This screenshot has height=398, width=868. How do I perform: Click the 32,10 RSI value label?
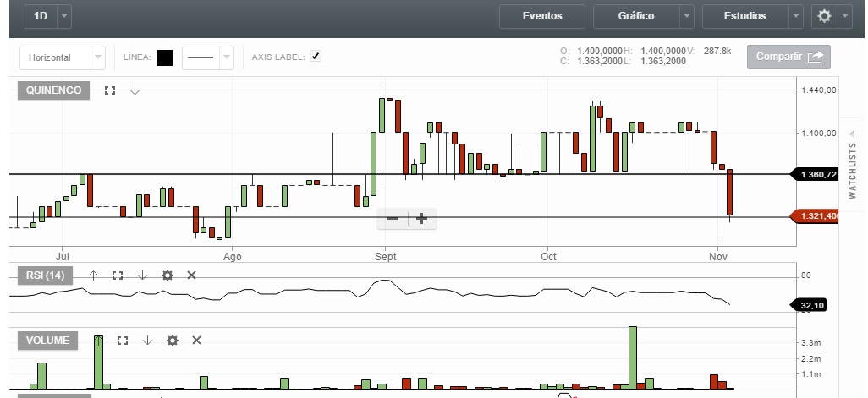click(810, 305)
